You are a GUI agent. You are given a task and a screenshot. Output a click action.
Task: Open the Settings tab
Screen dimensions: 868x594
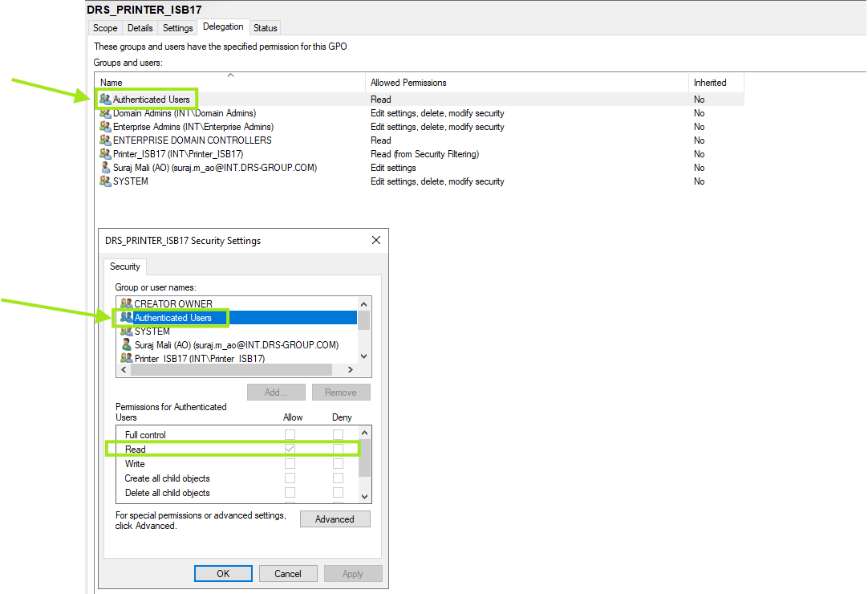[178, 28]
